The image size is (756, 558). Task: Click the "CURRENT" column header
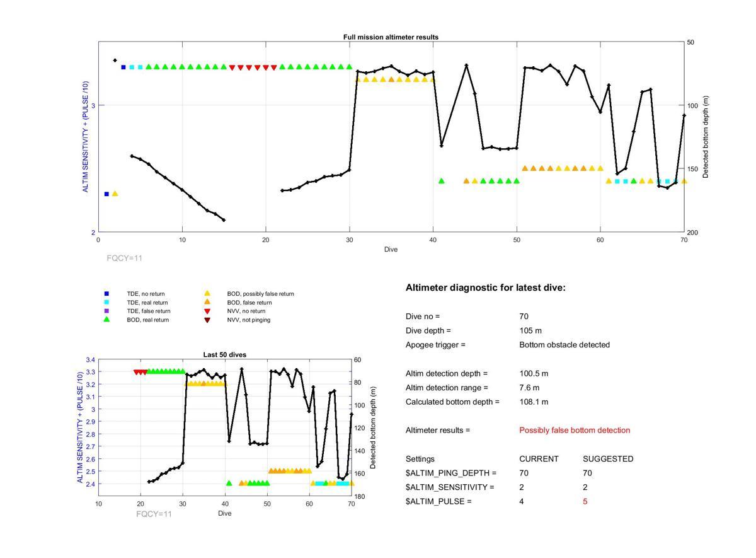539,459
